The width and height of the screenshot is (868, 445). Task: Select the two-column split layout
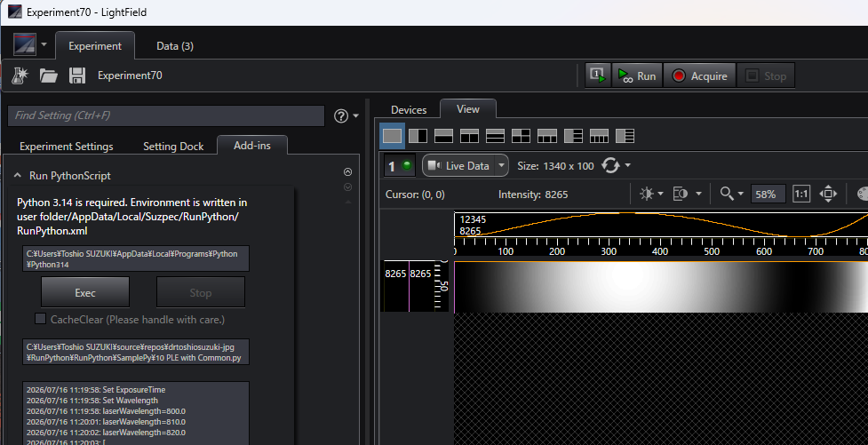(x=418, y=136)
